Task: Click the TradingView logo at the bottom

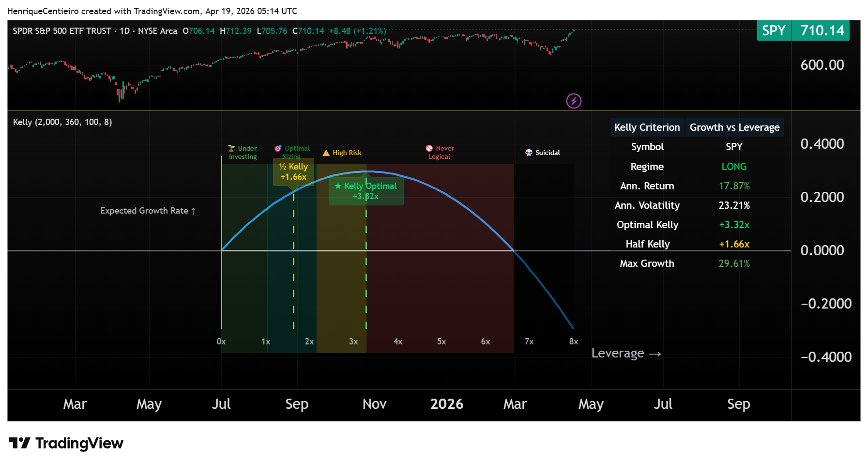Action: 66,443
